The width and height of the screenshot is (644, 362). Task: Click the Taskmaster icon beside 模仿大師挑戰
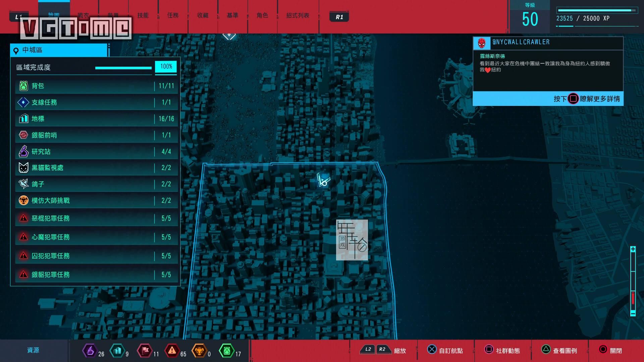click(x=23, y=200)
